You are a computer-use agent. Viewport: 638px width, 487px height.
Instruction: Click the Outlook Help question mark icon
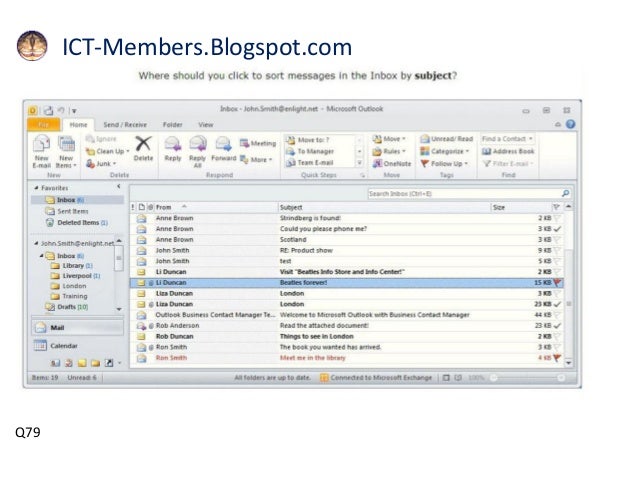point(570,124)
